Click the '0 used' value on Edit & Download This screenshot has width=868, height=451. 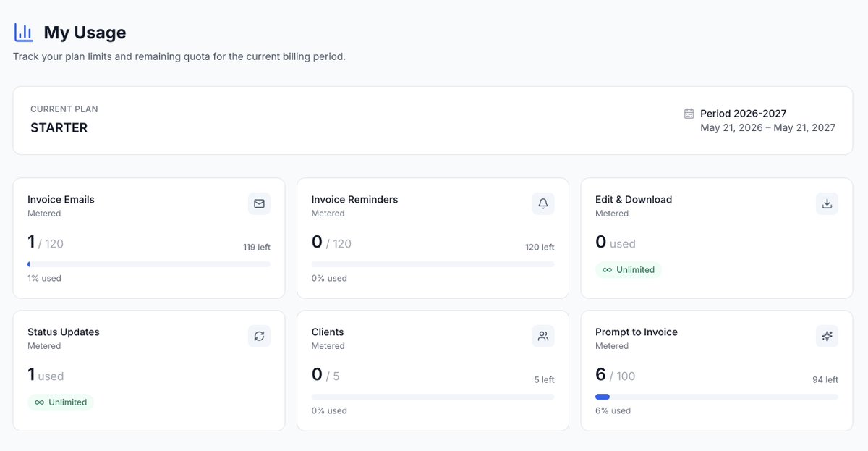[616, 243]
